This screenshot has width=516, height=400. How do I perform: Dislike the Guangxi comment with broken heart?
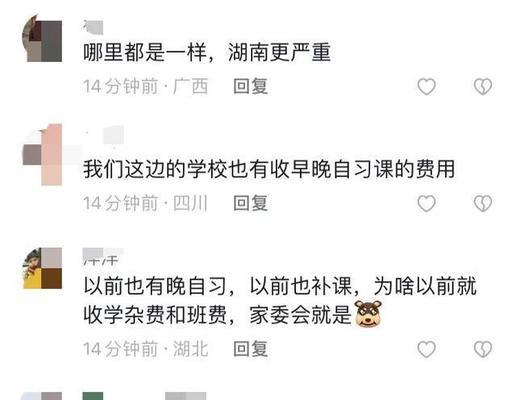click(483, 86)
